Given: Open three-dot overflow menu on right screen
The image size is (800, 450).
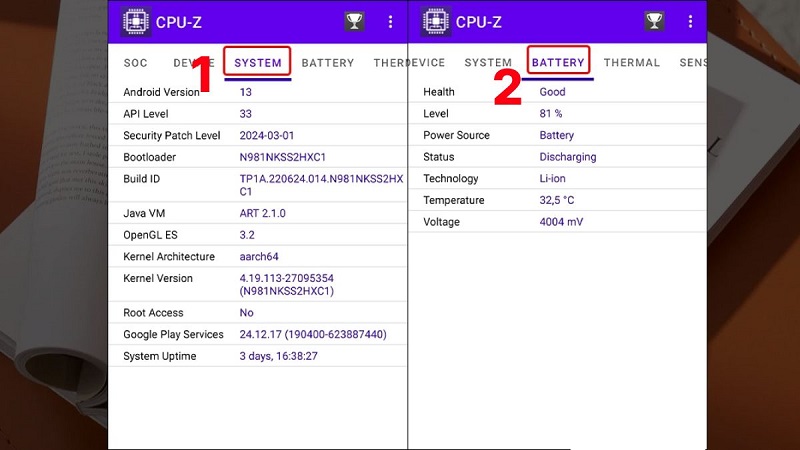Looking at the screenshot, I should click(x=690, y=21).
